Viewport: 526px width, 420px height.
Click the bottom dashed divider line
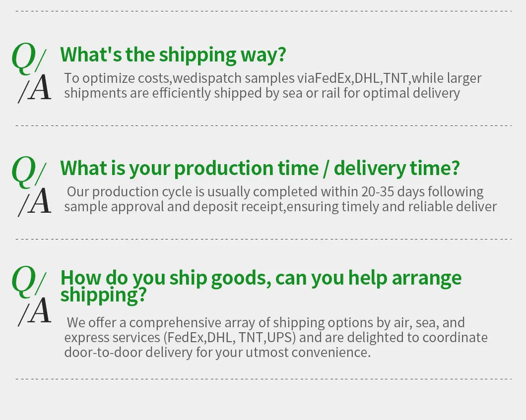click(263, 379)
